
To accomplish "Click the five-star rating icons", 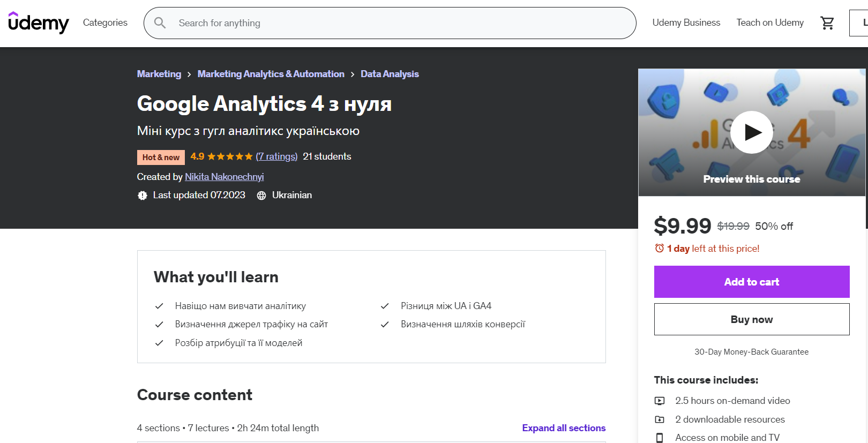I will click(x=230, y=156).
